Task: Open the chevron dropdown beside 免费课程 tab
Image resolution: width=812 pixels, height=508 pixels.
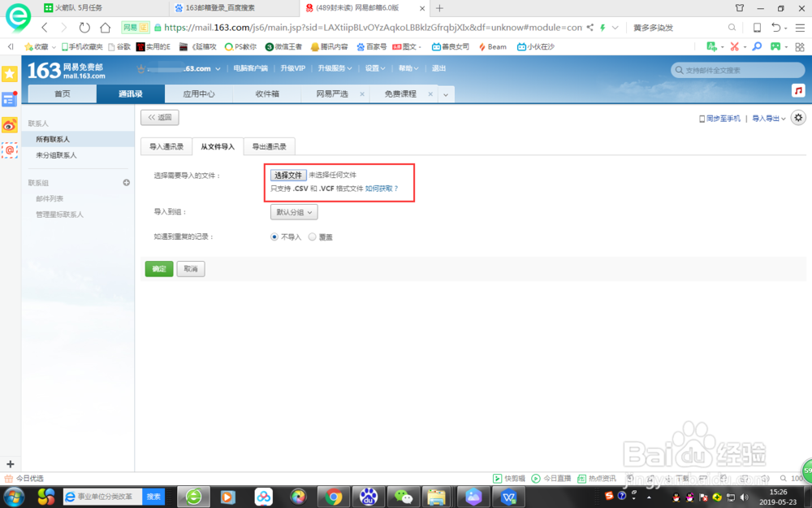Action: pos(445,94)
